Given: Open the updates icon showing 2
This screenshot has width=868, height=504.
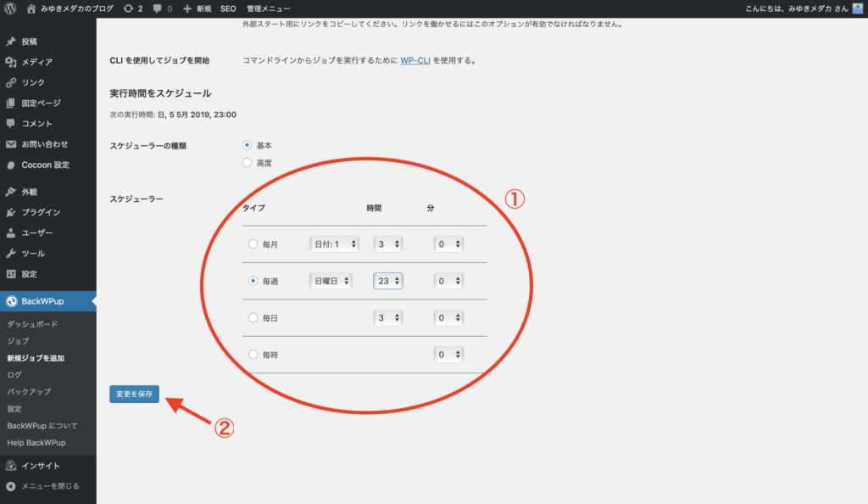Looking at the screenshot, I should coord(129,8).
